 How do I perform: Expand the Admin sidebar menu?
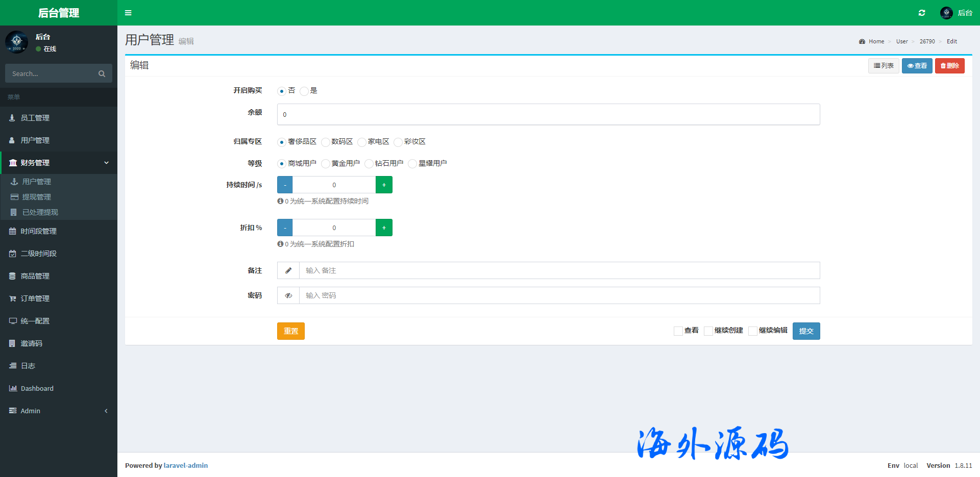pos(31,411)
